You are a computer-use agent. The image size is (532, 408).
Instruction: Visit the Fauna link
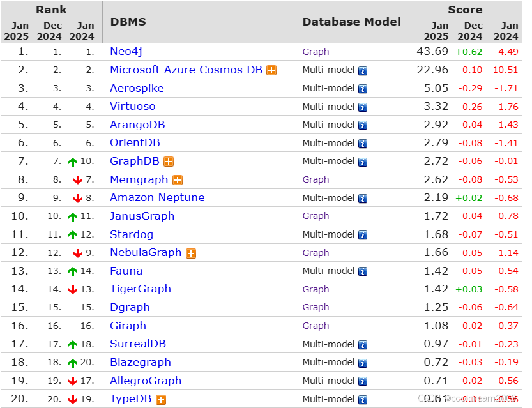point(126,271)
